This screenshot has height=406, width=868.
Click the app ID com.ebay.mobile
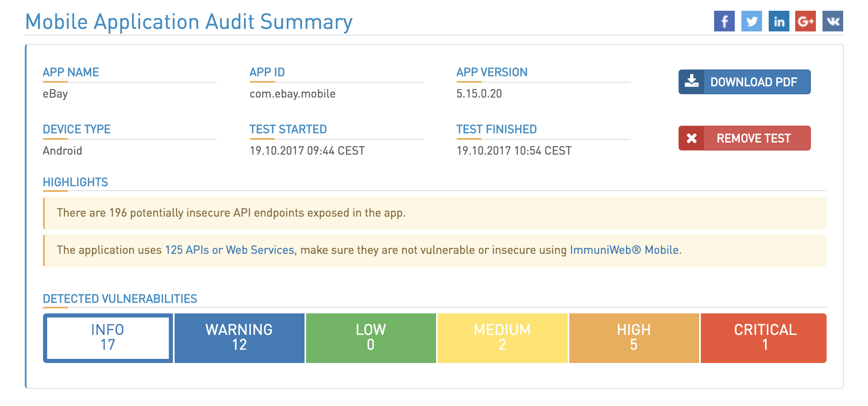click(293, 94)
